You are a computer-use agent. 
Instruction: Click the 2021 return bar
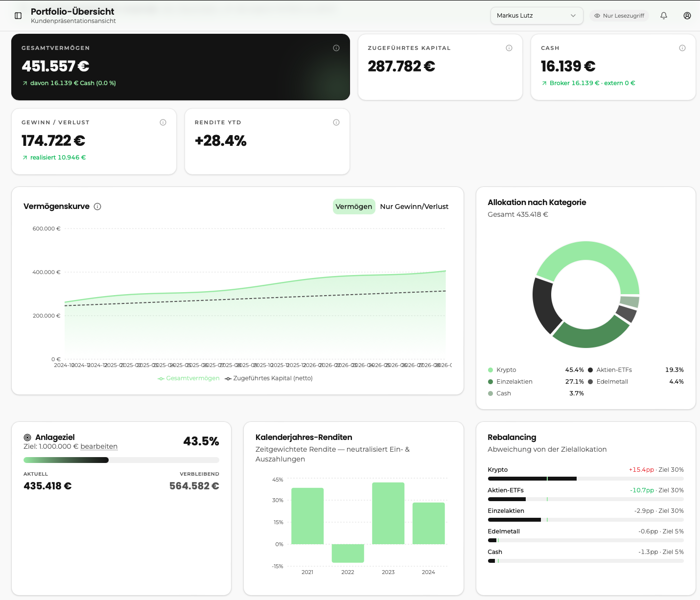pyautogui.click(x=307, y=516)
